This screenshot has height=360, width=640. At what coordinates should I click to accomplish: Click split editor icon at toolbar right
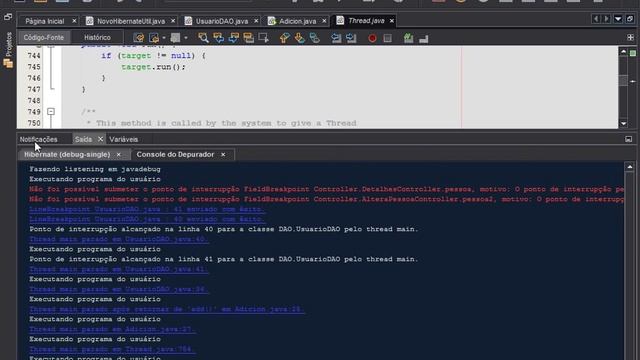631,38
